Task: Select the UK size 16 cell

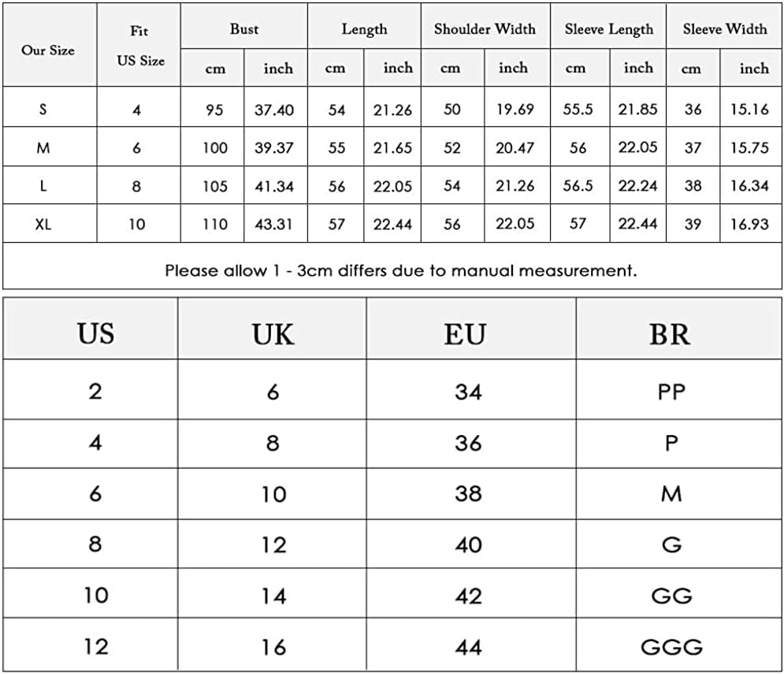Action: click(x=273, y=647)
